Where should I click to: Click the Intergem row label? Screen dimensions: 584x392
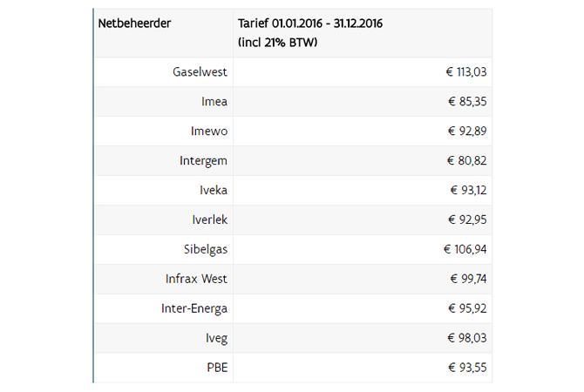pyautogui.click(x=203, y=161)
